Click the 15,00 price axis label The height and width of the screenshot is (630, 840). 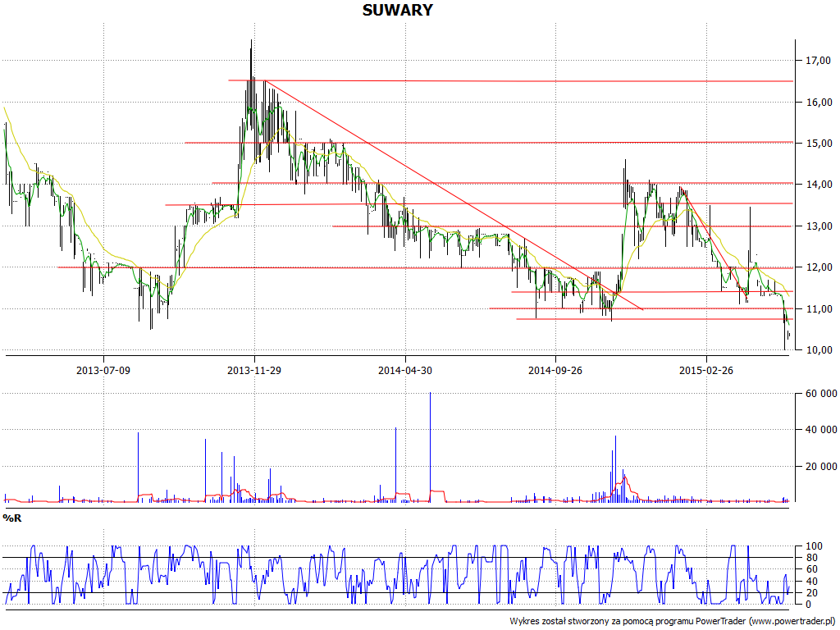819,143
